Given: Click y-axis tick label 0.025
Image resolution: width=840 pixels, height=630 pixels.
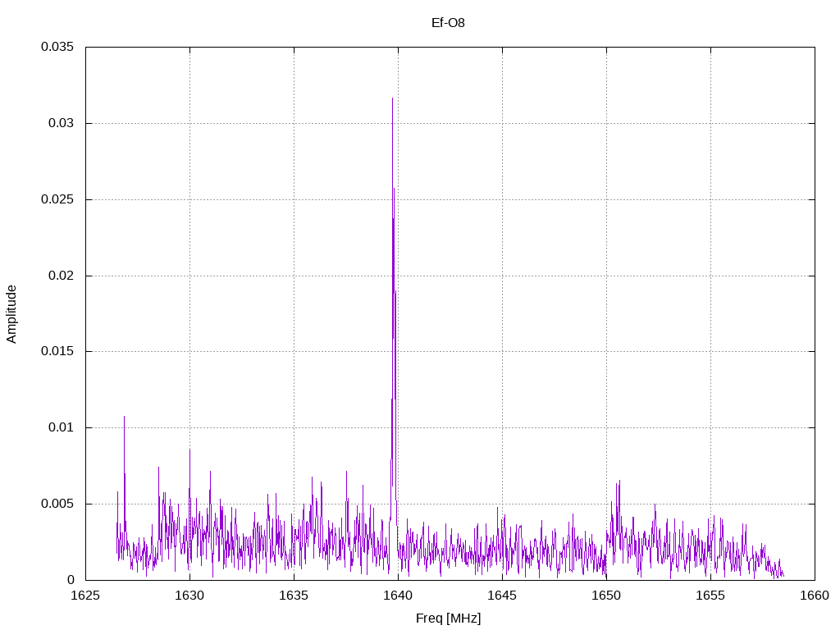Looking at the screenshot, I should tap(57, 199).
